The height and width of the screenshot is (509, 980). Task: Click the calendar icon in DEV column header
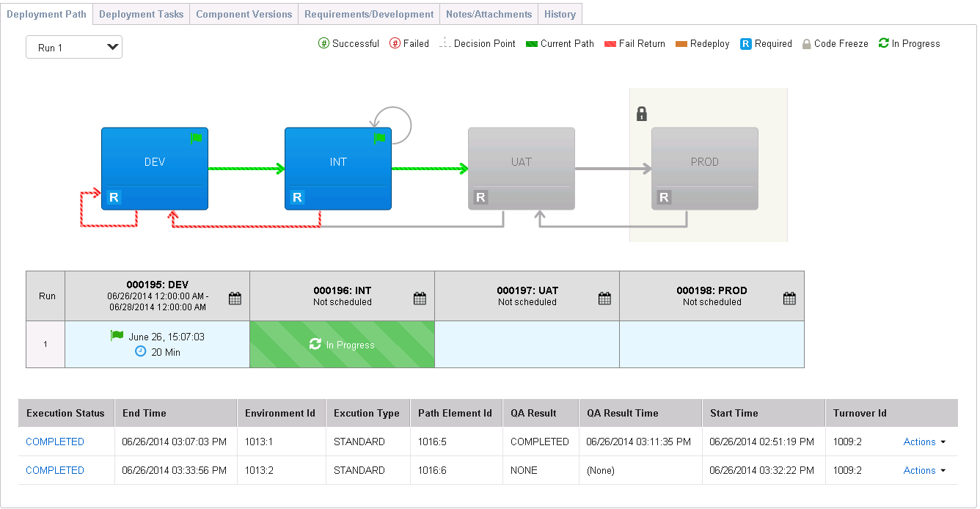[x=235, y=299]
